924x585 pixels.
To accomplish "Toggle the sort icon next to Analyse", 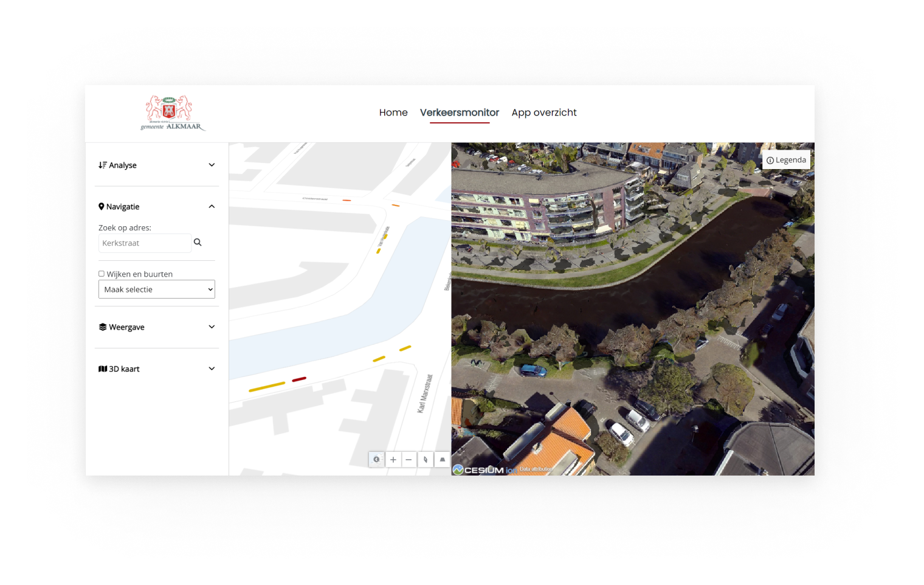I will tap(102, 165).
